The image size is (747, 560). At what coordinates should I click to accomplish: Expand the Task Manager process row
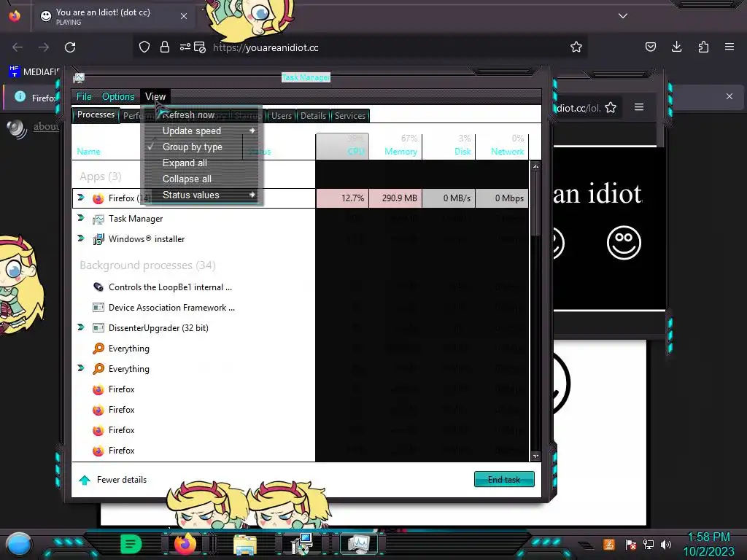pyautogui.click(x=80, y=217)
